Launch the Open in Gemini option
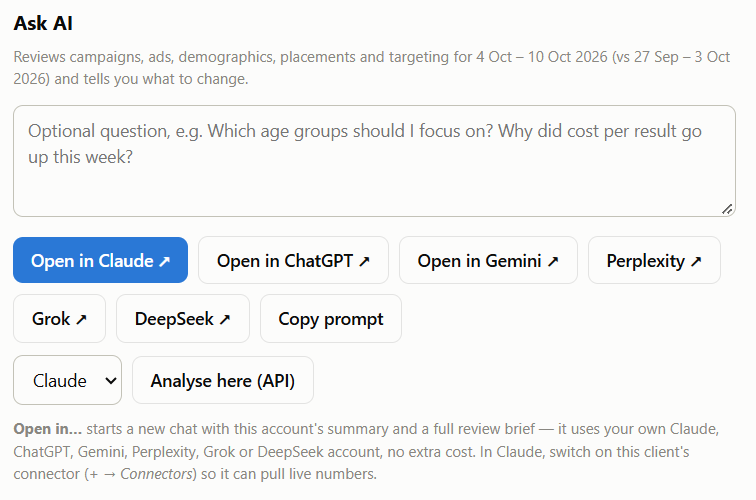The width and height of the screenshot is (756, 500). (x=488, y=260)
